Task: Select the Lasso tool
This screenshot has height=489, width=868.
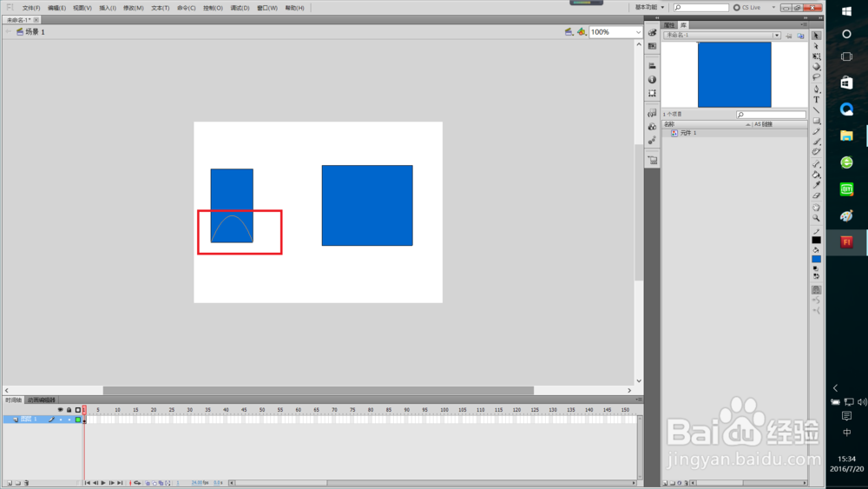Action: point(817,77)
